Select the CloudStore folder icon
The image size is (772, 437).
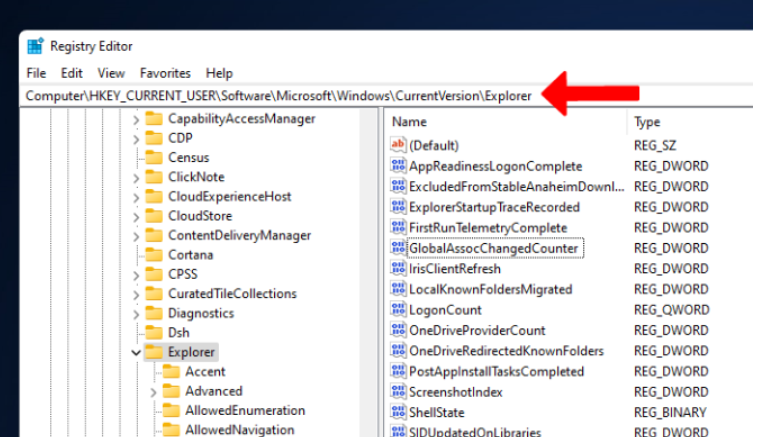point(154,216)
